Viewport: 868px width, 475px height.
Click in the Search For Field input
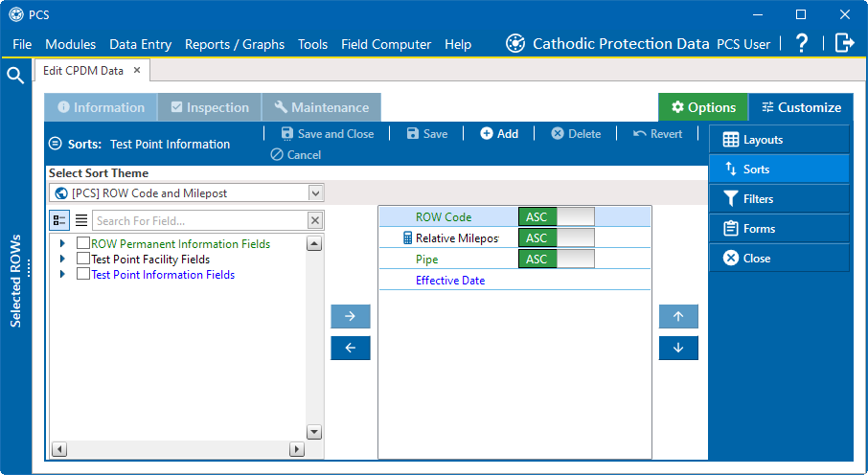tap(199, 221)
